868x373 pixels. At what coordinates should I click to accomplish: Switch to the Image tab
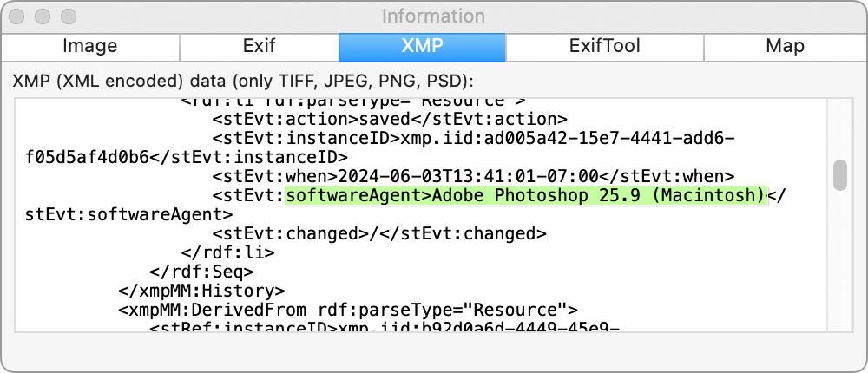[x=90, y=47]
